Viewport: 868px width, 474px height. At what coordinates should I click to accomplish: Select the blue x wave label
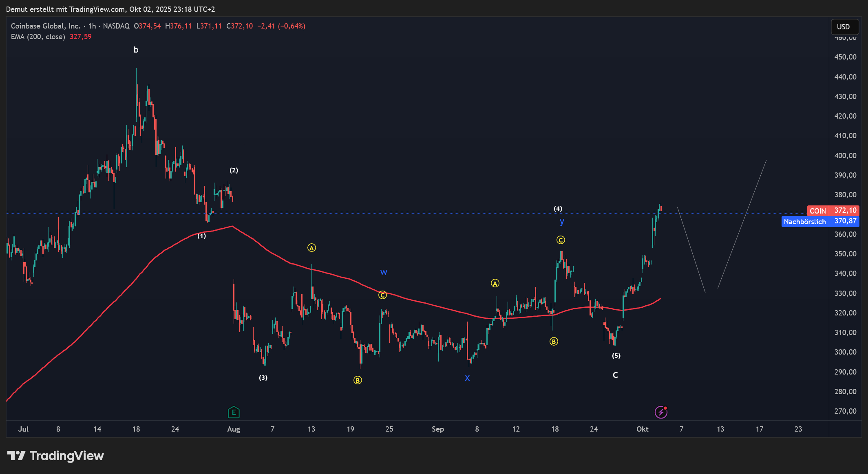tap(467, 378)
